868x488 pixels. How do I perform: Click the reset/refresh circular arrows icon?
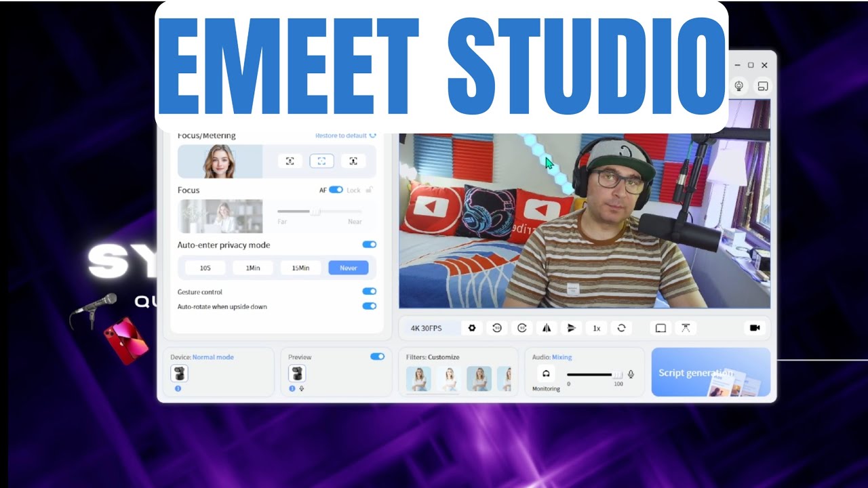click(x=621, y=328)
